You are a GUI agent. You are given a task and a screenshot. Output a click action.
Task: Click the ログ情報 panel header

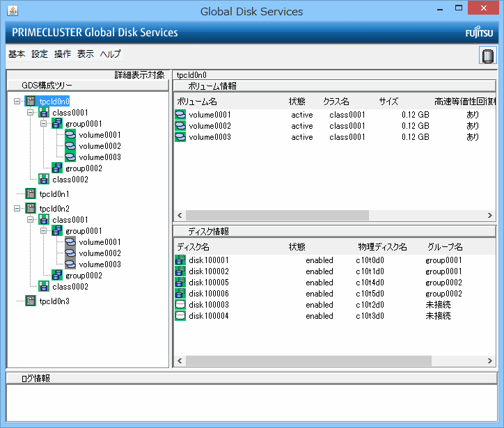[x=252, y=378]
